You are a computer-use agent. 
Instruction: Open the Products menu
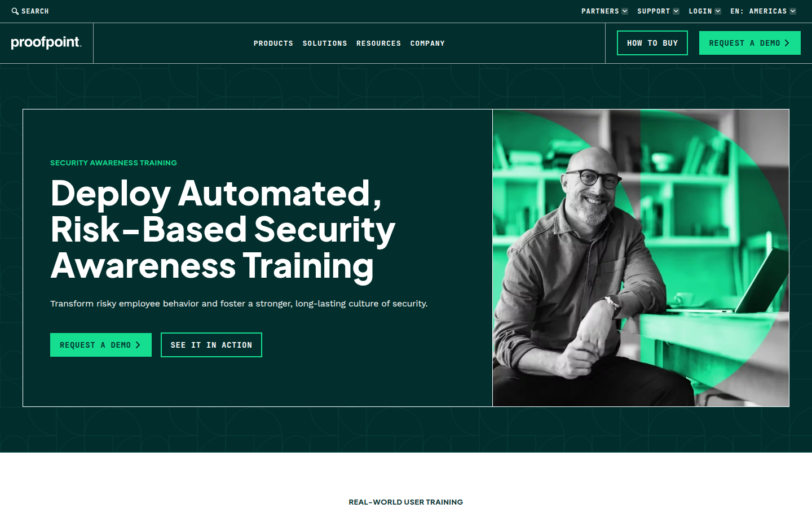[273, 43]
